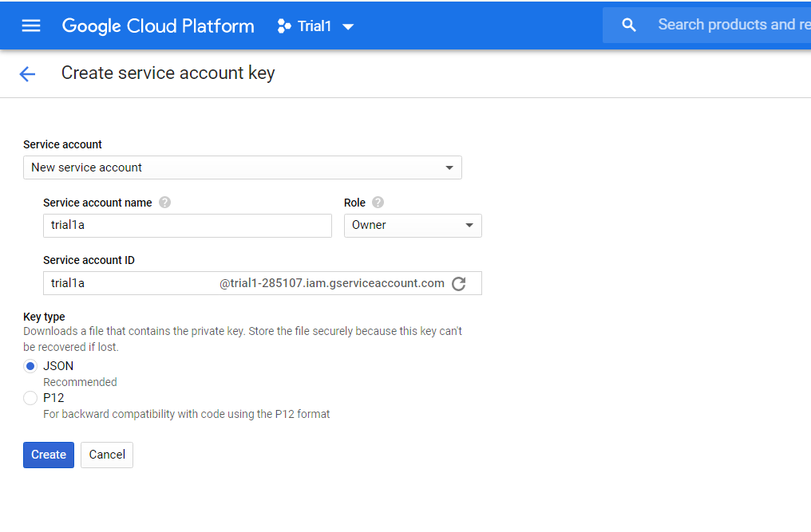Click the @trial1-285107.iam.gserviceaccount.com text
This screenshot has height=532, width=811.
(332, 283)
